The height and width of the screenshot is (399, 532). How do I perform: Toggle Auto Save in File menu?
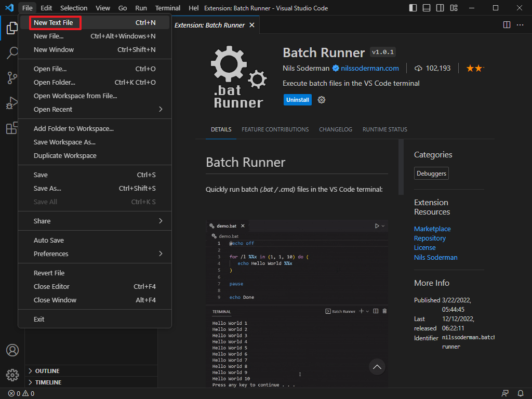[x=95, y=240]
